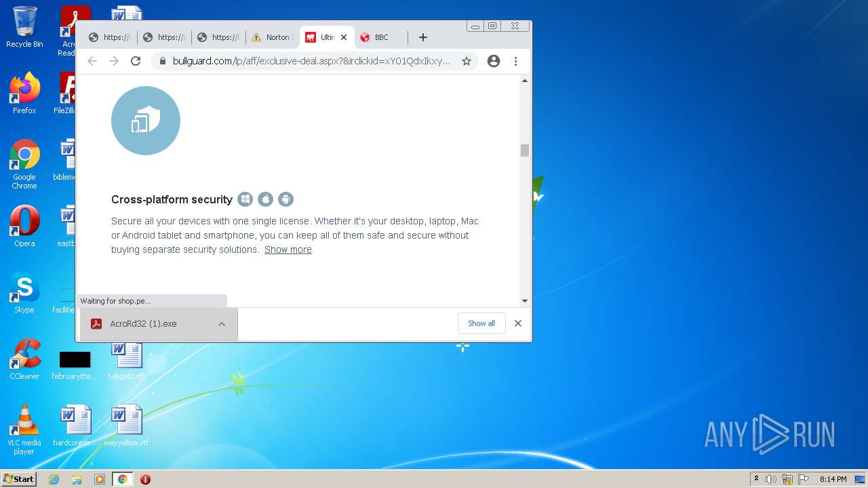Viewport: 868px width, 488px height.
Task: Open the Skype desktop icon
Action: pyautogui.click(x=24, y=293)
